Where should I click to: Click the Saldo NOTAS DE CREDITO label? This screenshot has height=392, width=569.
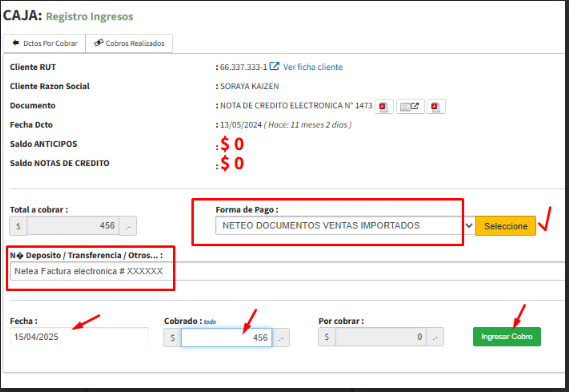pos(60,163)
